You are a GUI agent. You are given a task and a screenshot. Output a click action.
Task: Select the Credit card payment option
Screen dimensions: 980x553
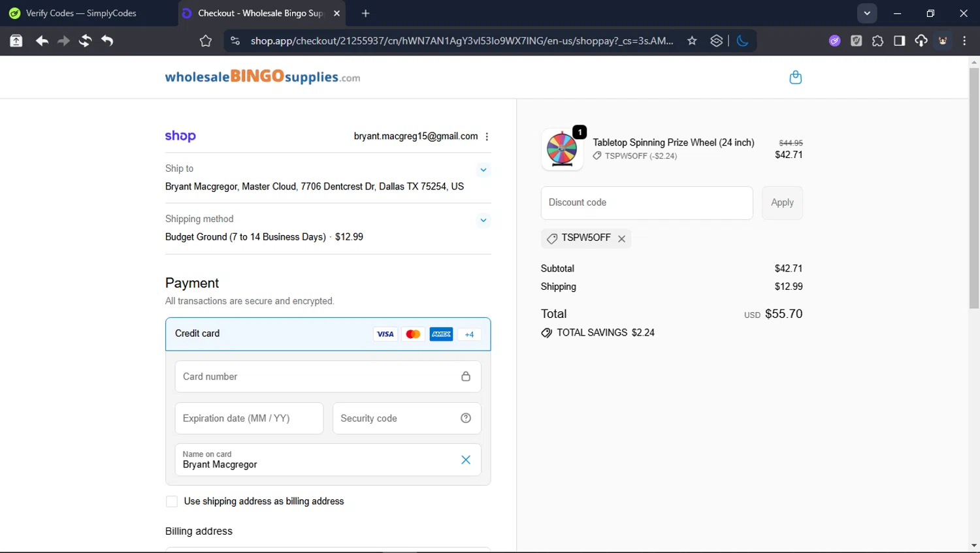tap(328, 334)
